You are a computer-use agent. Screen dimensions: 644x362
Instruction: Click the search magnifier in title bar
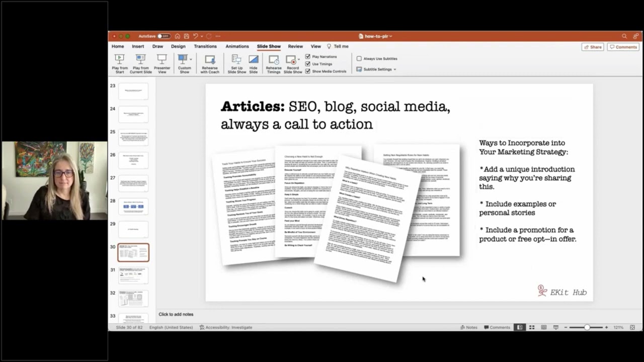[x=624, y=36]
